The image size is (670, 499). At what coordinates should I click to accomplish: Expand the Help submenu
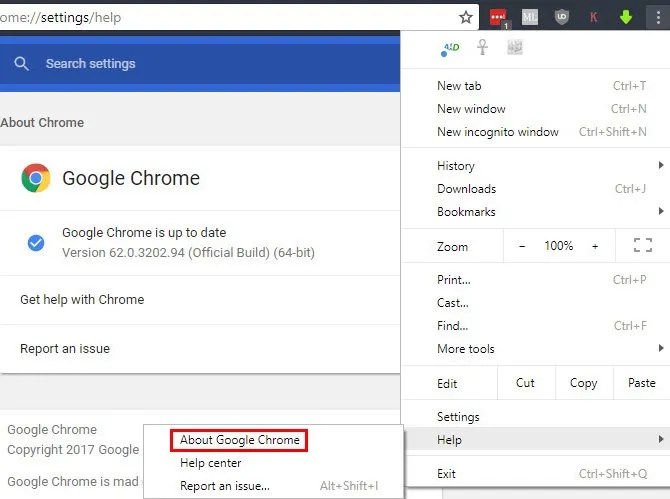pyautogui.click(x=537, y=440)
